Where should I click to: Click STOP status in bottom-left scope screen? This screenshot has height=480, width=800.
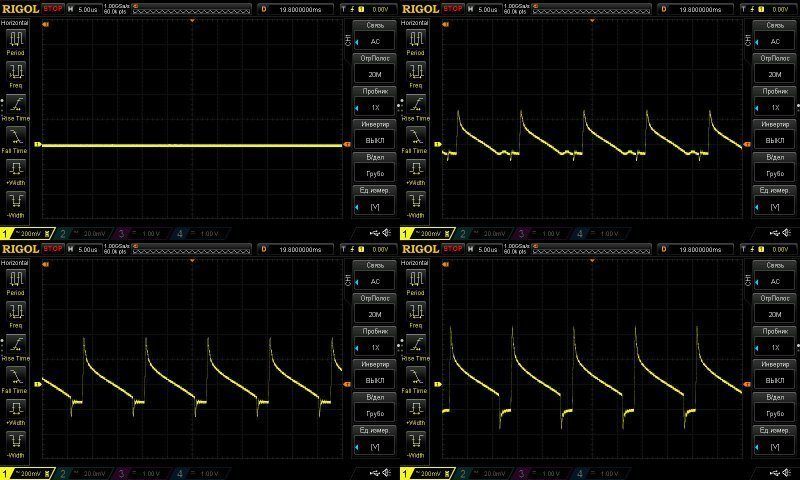click(53, 249)
